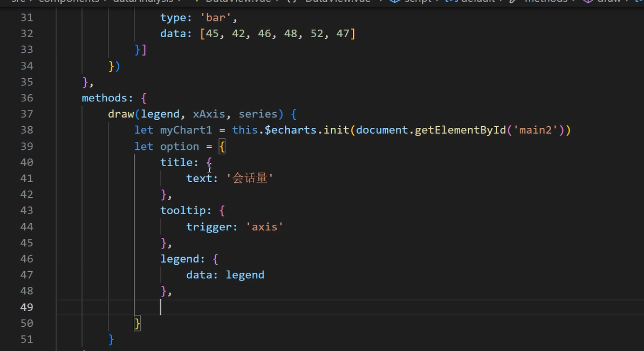Click the highlighted closing brace on line 50

[137, 324]
